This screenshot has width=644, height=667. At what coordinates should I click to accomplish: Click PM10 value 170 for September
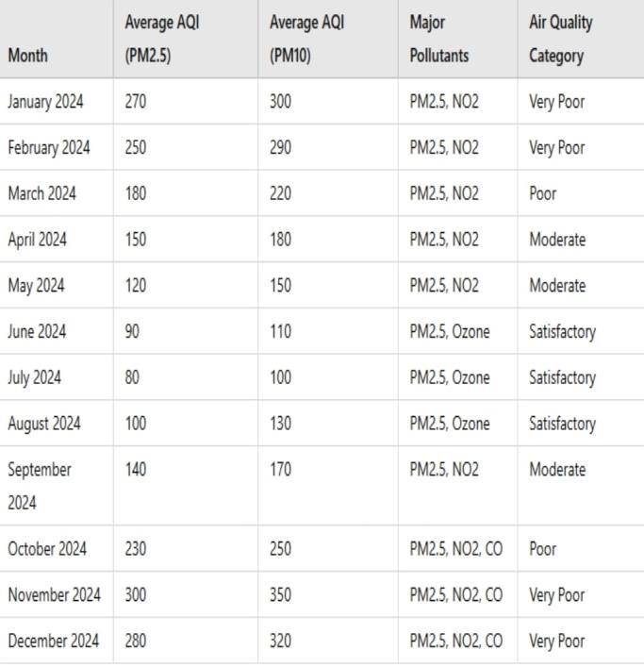click(x=280, y=470)
